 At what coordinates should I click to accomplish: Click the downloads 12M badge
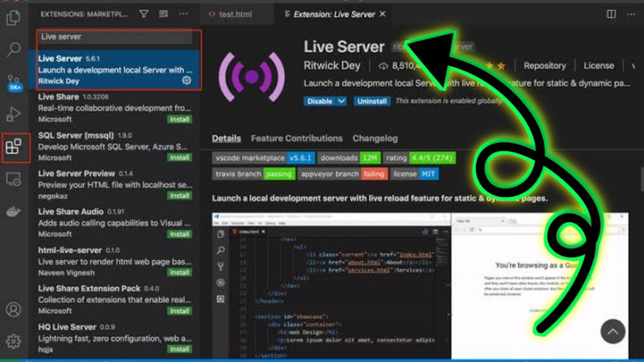pos(349,158)
